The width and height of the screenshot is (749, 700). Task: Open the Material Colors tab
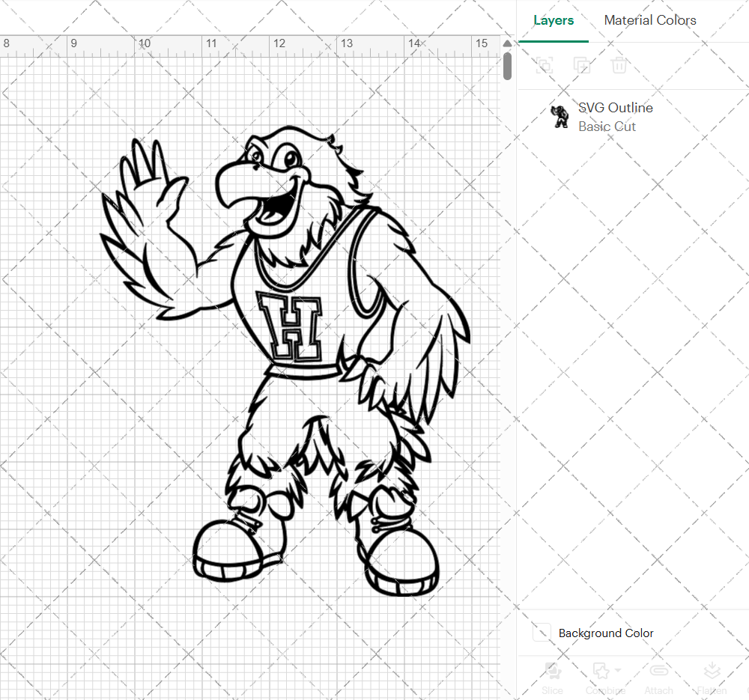[649, 20]
